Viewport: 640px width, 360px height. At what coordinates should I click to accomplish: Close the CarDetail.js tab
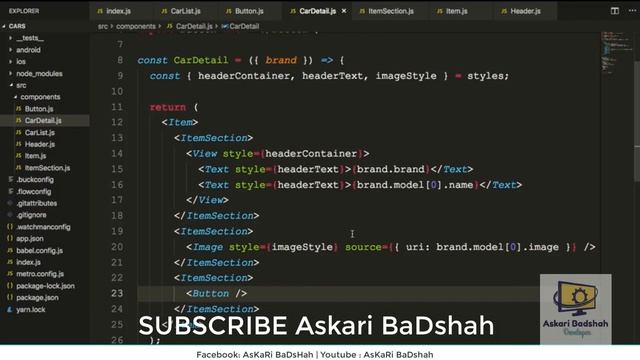click(x=344, y=11)
